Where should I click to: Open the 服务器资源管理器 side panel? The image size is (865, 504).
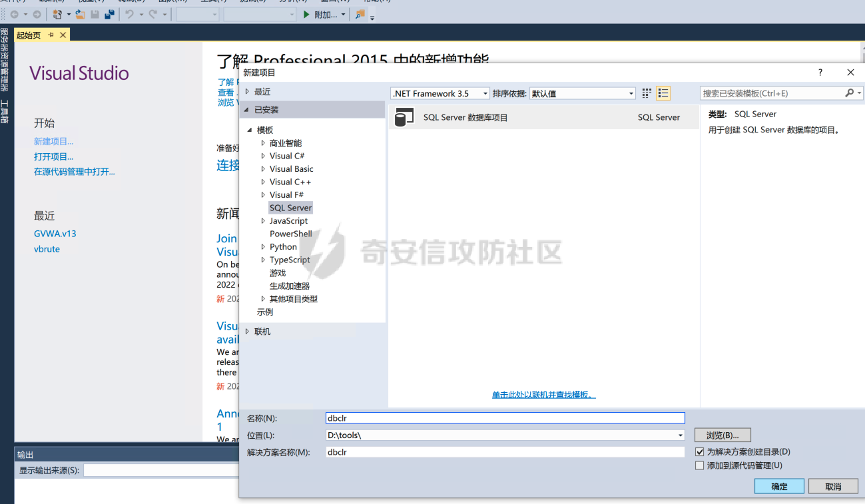coord(5,59)
